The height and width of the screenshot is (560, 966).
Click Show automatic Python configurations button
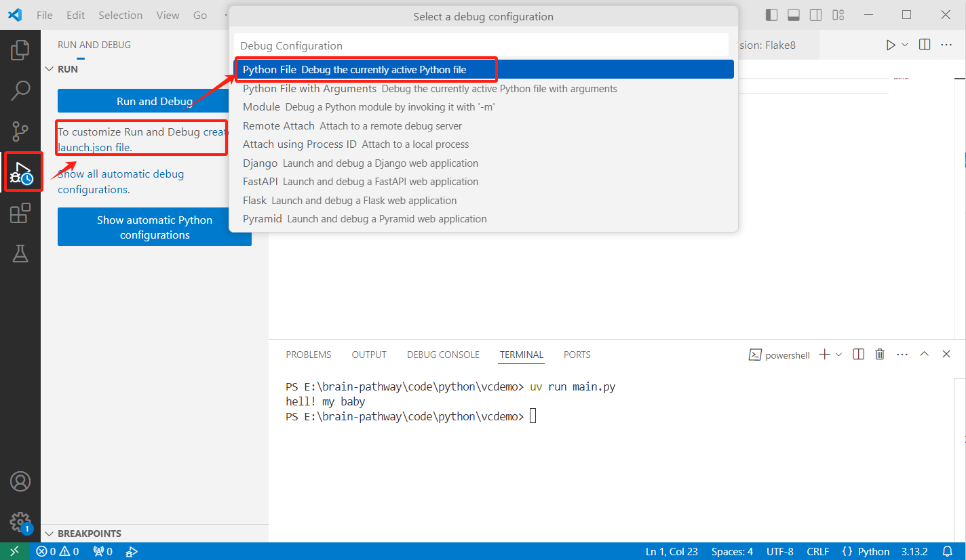tap(155, 227)
